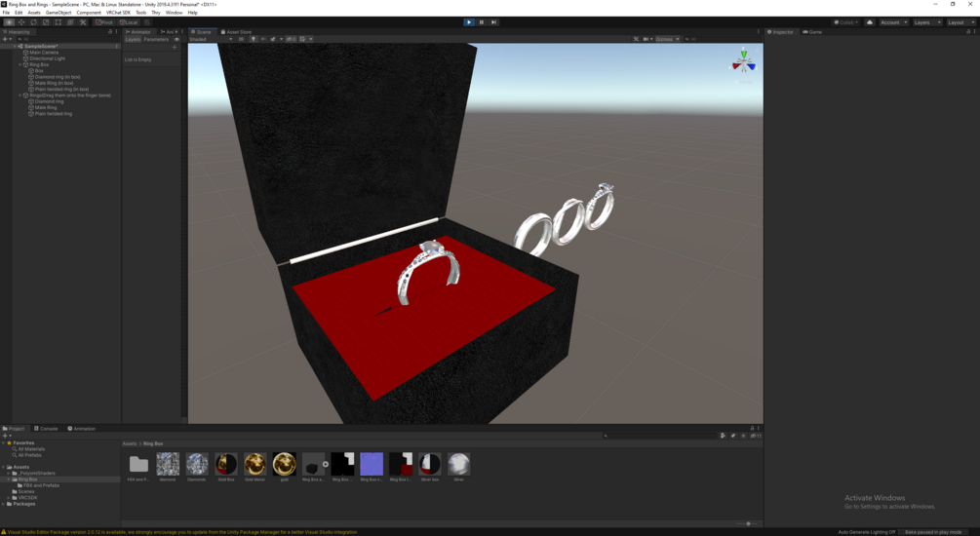Select the Rotate tool

(34, 21)
